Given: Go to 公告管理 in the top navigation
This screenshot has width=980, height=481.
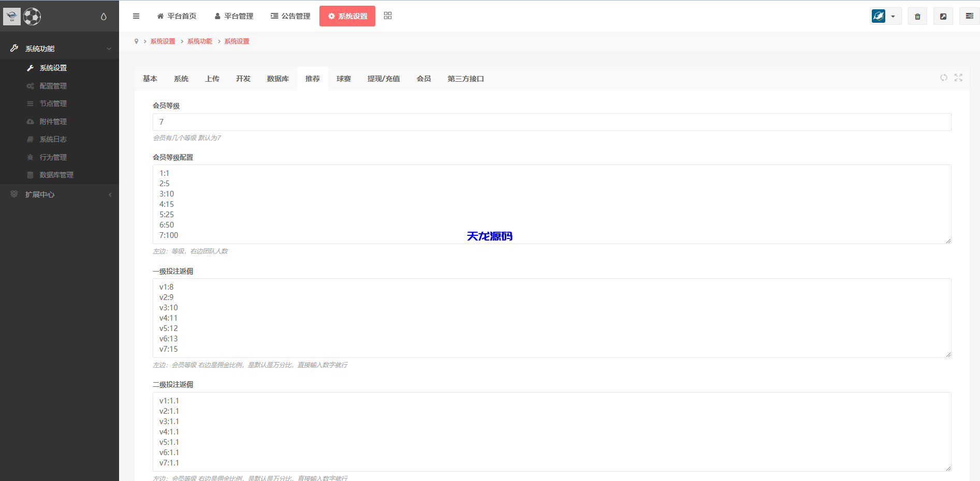Looking at the screenshot, I should (x=290, y=16).
